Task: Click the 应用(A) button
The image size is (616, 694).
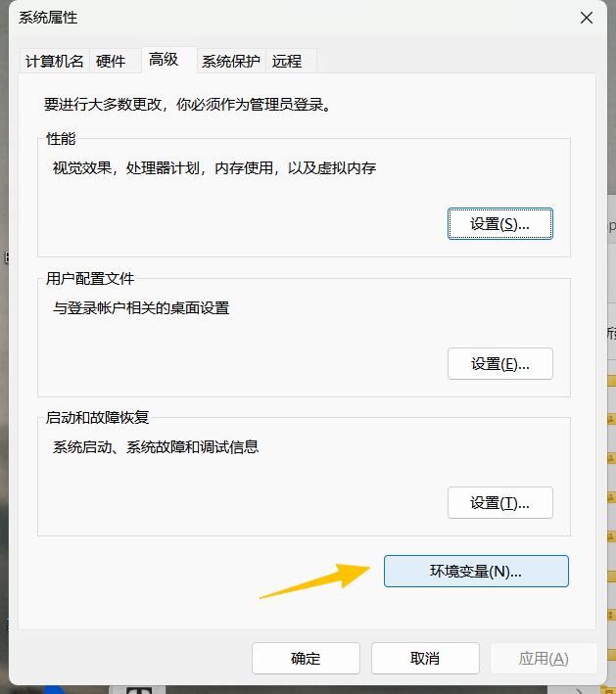Action: [544, 658]
